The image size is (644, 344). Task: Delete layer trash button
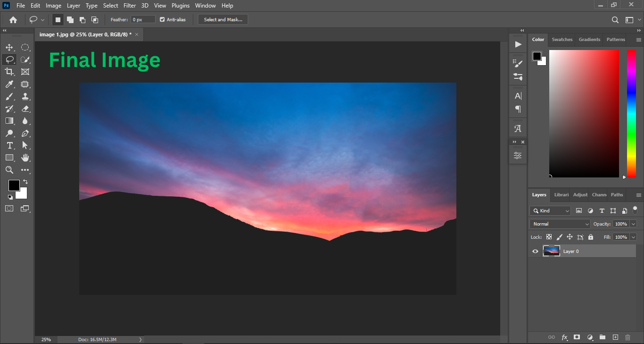627,337
